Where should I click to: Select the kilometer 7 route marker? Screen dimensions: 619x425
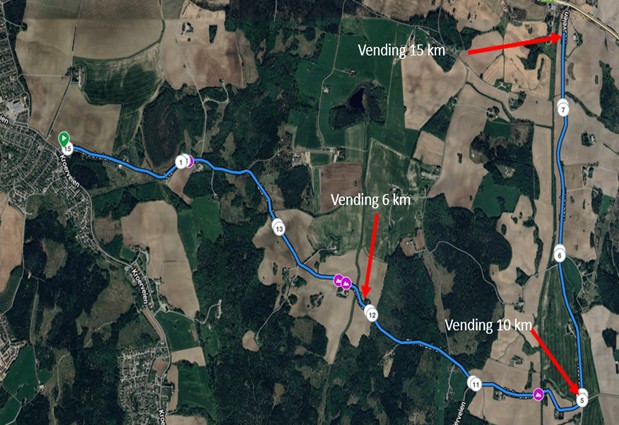click(563, 109)
